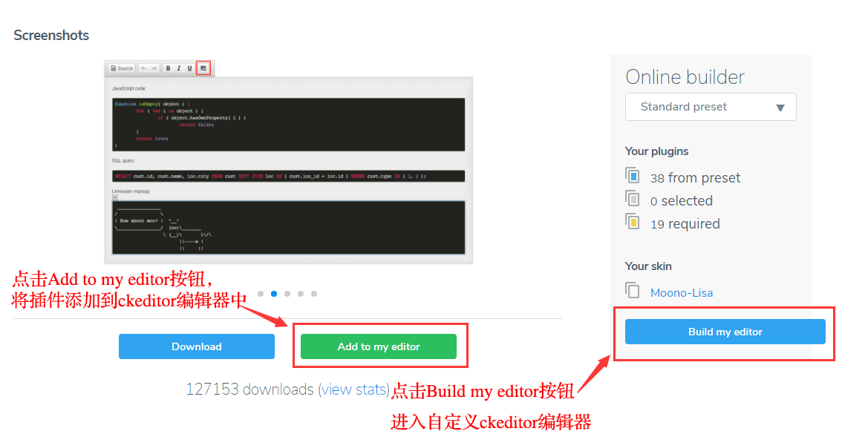Open the Standard preset dropdown
The height and width of the screenshot is (434, 868).
click(x=711, y=107)
